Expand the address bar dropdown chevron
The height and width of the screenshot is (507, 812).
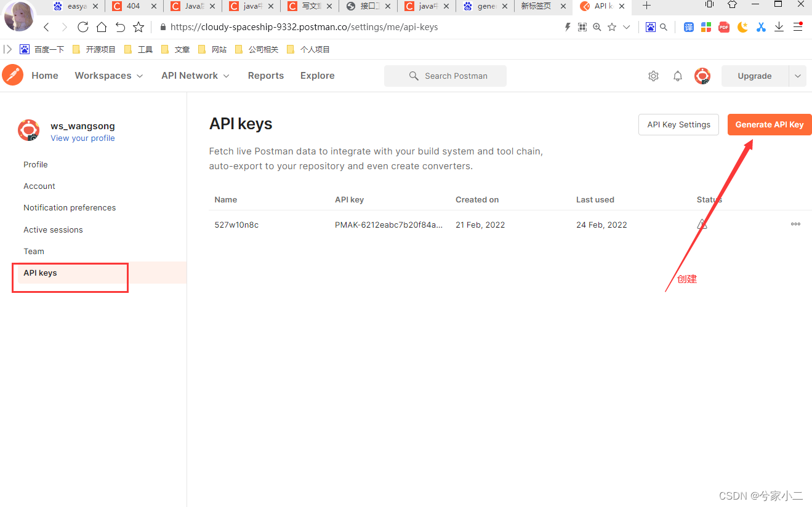point(627,27)
